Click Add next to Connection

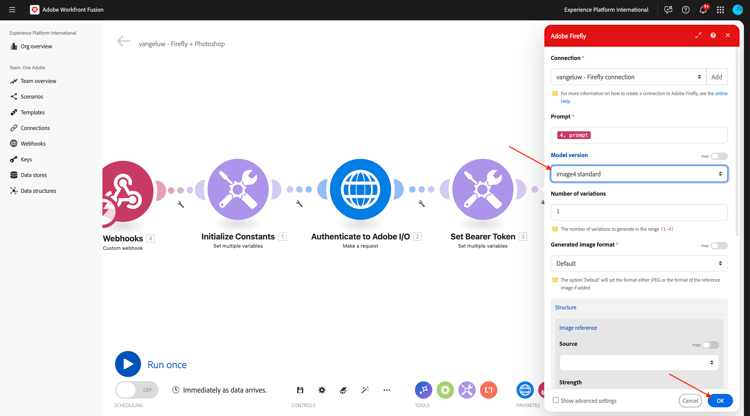[x=717, y=77]
